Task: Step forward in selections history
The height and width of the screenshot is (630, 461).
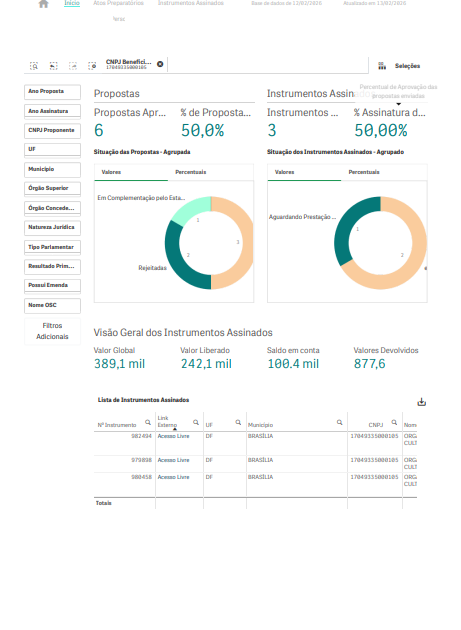Action: 73,66
